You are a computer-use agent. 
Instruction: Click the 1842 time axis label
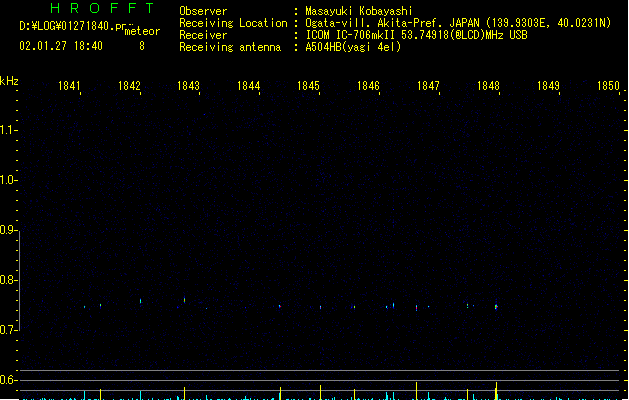[129, 86]
